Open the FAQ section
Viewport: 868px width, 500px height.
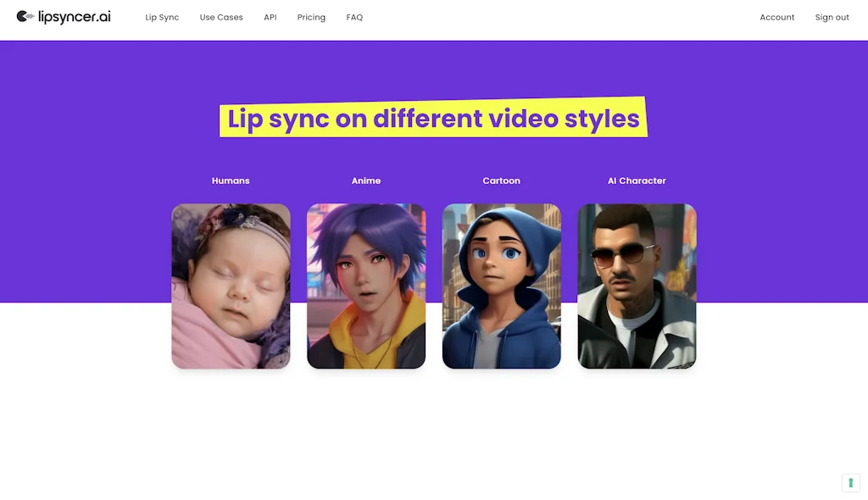pyautogui.click(x=353, y=17)
